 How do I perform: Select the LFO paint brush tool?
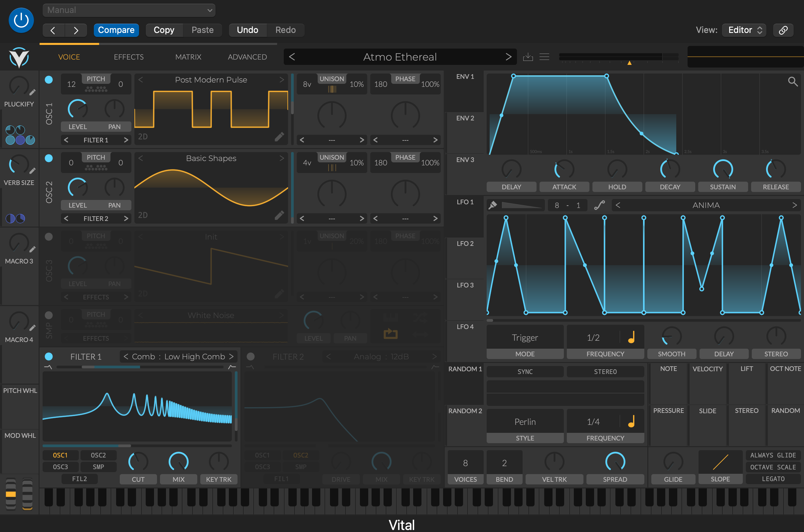click(493, 205)
